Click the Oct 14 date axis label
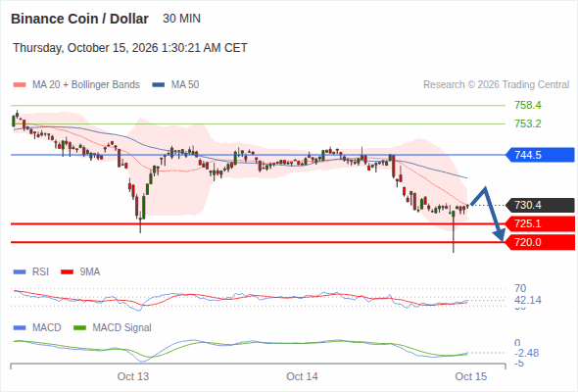Screen dimensions: 578x392 [302, 376]
